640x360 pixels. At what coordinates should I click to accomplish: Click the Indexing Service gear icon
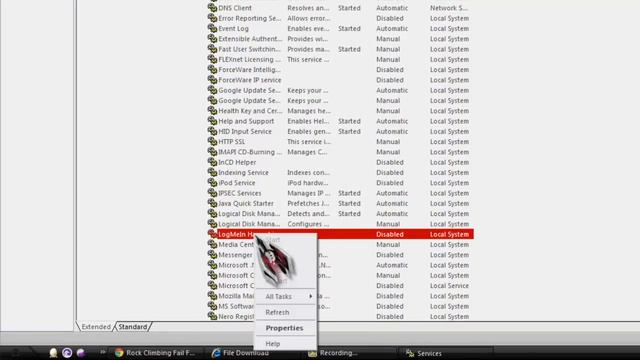pos(212,172)
